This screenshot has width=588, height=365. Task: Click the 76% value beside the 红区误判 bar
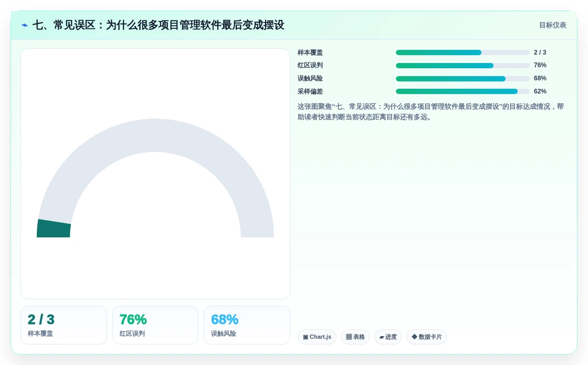tap(540, 65)
